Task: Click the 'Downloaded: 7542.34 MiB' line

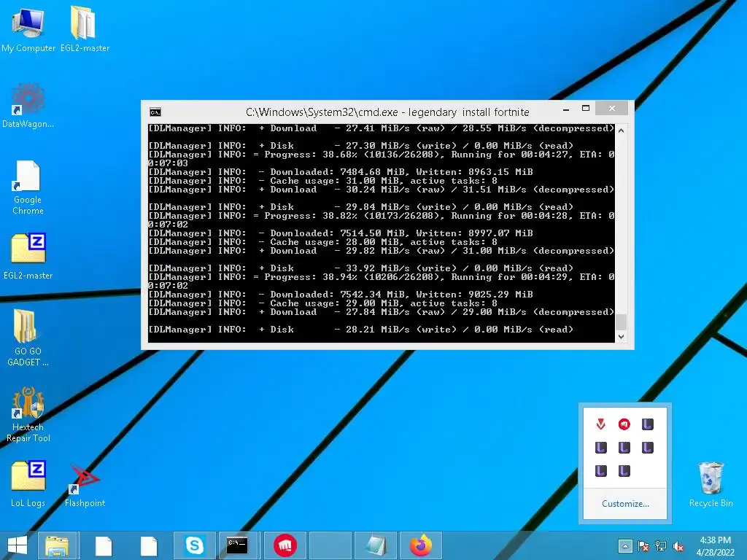Action: coord(341,295)
